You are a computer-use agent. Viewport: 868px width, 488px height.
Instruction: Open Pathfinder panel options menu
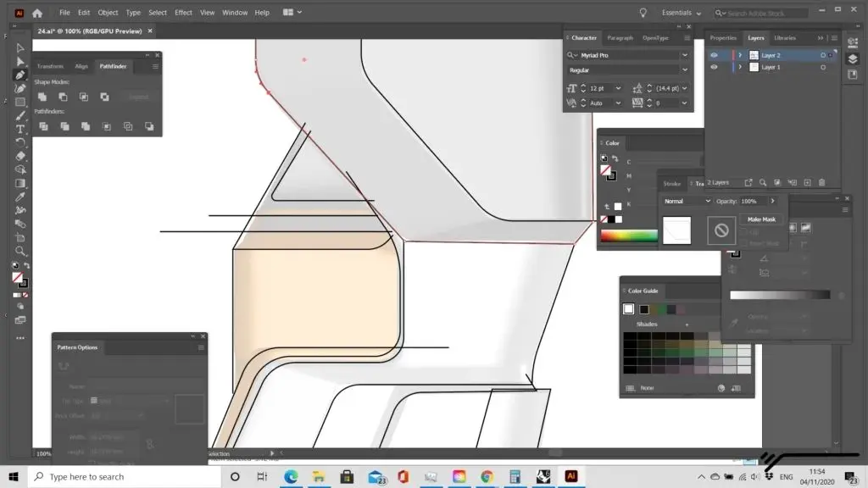(x=155, y=66)
